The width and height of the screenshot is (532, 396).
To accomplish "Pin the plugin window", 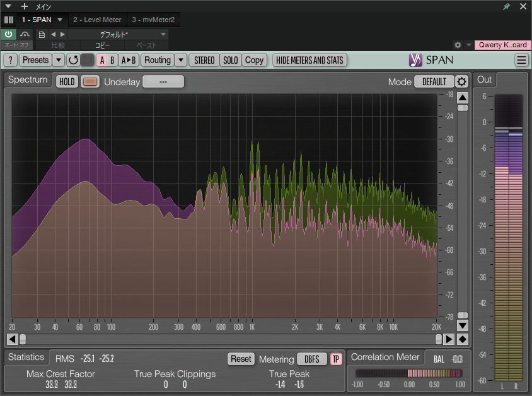I will point(506,6).
